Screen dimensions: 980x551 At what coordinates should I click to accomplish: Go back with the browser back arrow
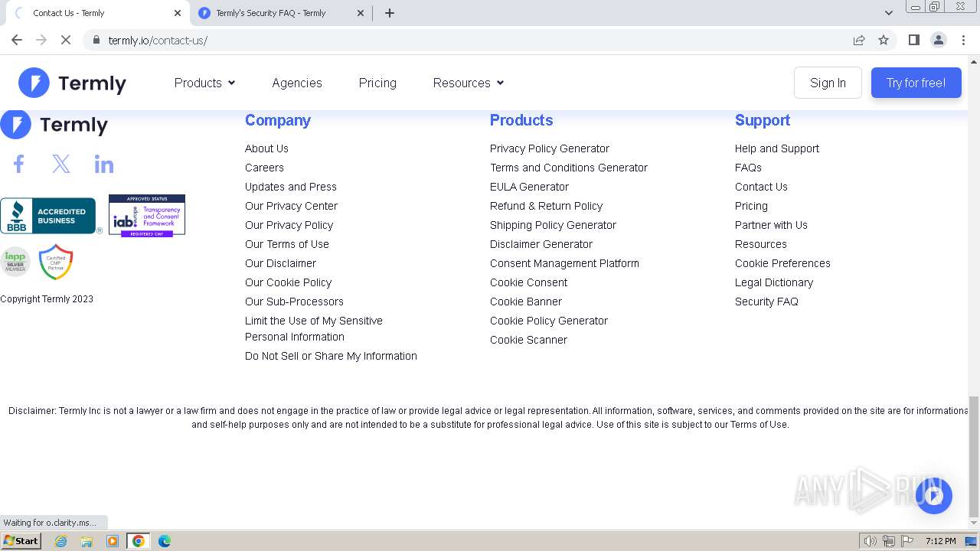tap(17, 40)
